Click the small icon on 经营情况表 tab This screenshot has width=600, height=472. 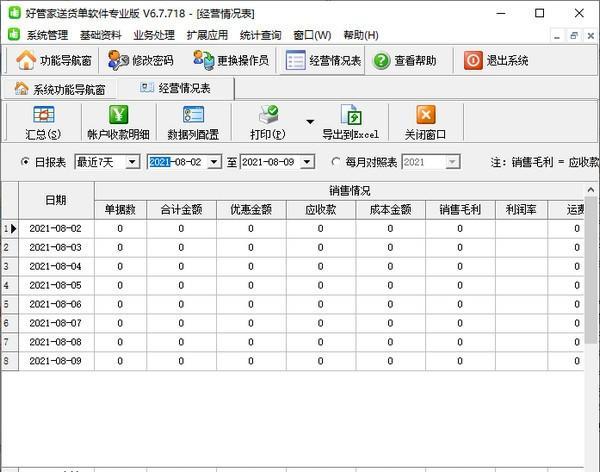147,88
